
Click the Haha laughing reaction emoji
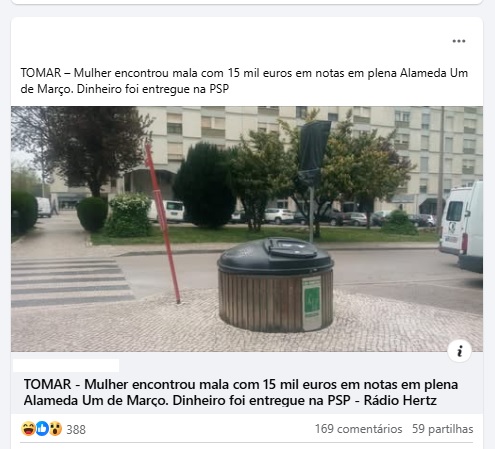tap(28, 428)
